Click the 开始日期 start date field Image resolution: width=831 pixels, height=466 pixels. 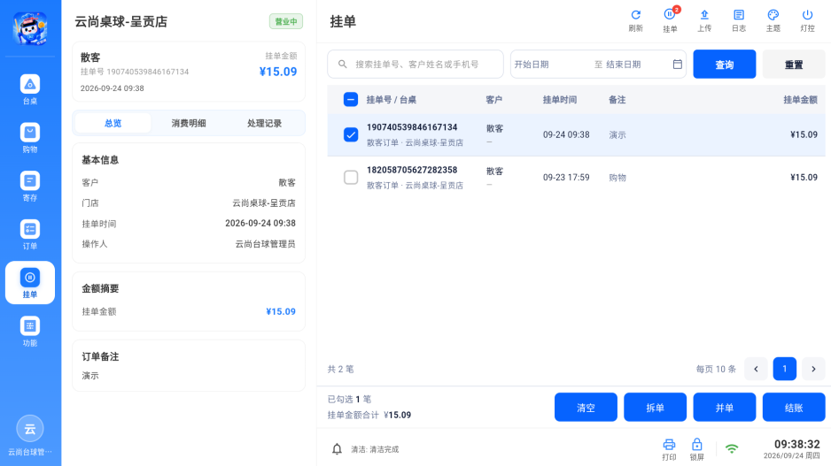532,64
